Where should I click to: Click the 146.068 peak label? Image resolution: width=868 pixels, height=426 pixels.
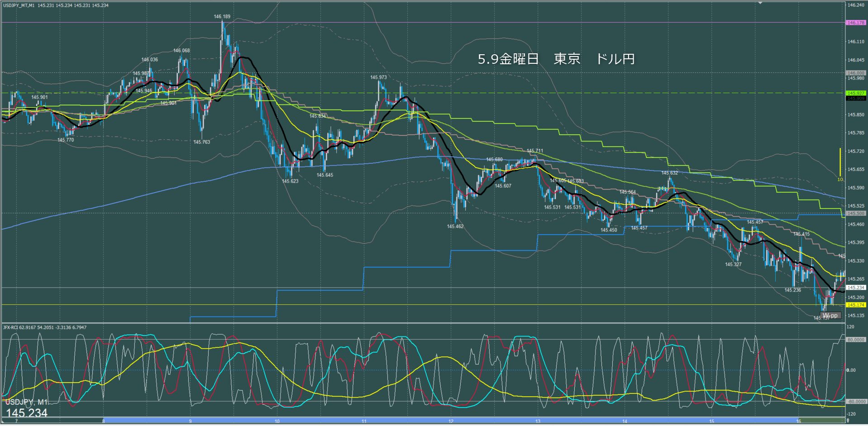click(181, 51)
